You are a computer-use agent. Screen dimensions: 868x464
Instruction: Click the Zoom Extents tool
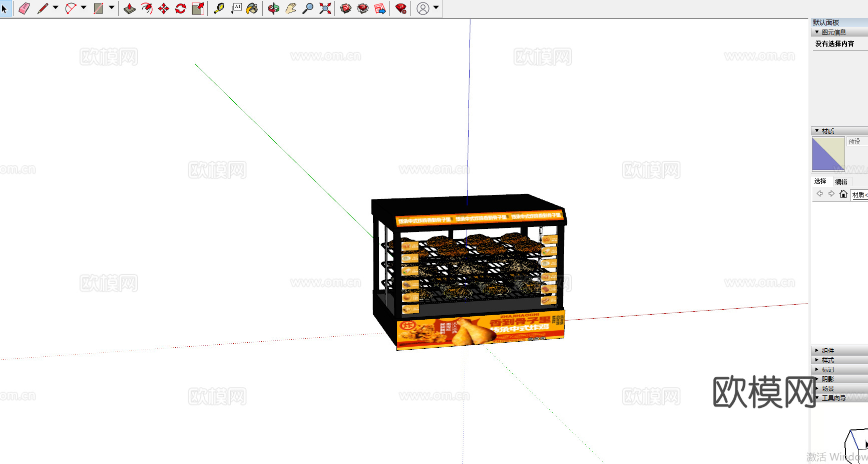325,9
